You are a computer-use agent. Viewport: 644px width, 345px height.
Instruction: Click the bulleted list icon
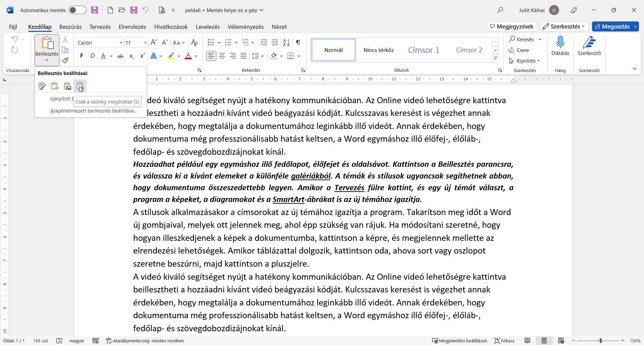pos(211,43)
